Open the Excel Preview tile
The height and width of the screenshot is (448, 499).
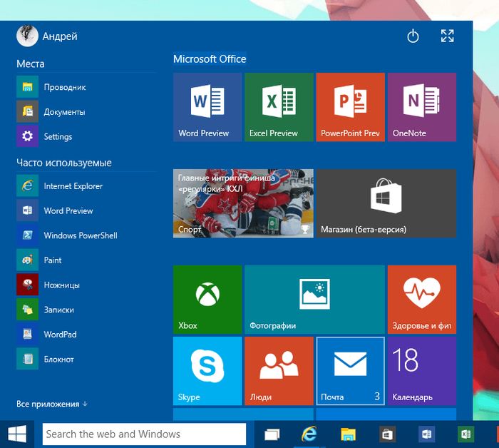(x=279, y=107)
